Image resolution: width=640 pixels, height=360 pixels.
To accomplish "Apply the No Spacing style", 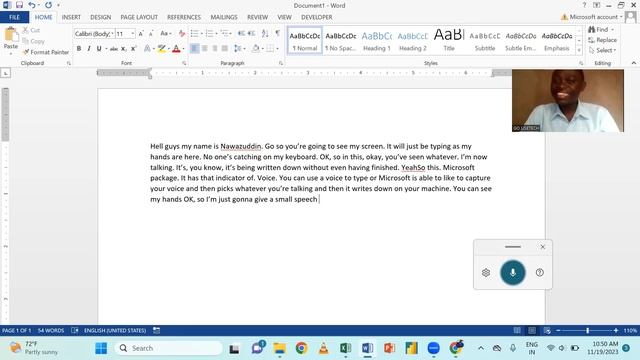I will tap(341, 41).
